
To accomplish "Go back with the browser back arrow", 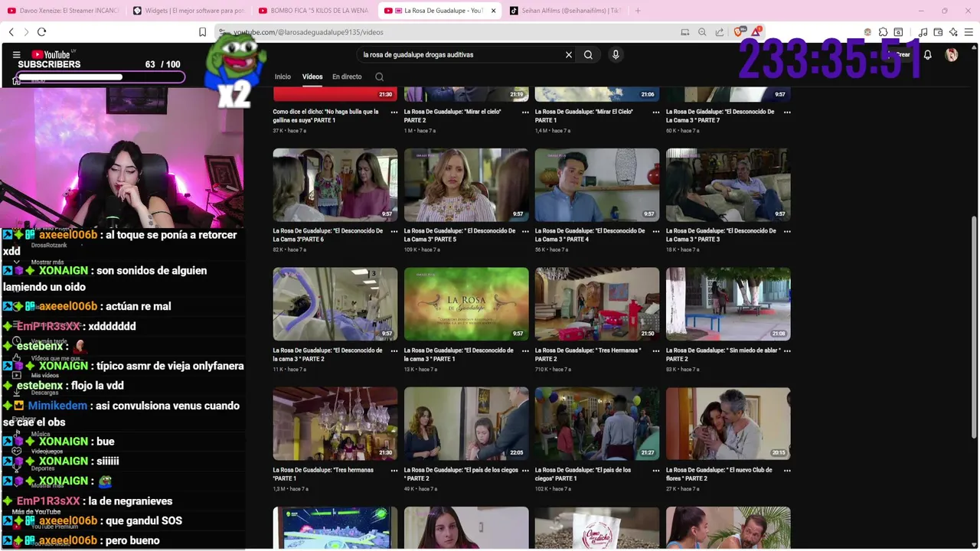I will 11,32.
